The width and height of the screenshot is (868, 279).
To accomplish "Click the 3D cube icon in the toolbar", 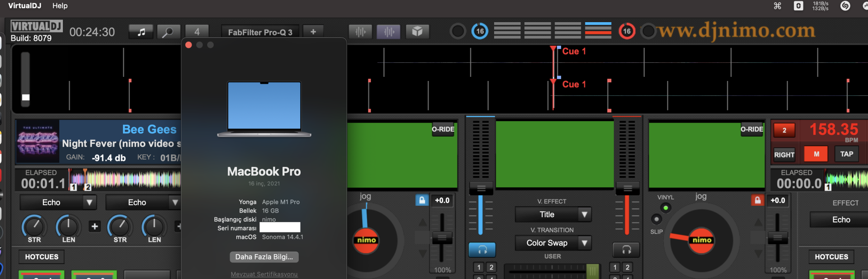I will [417, 31].
